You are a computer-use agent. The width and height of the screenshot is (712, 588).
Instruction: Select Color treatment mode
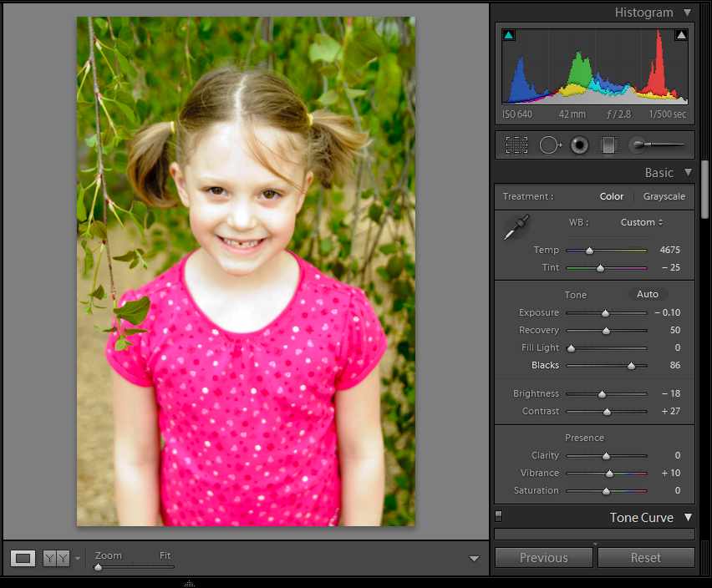pos(611,196)
